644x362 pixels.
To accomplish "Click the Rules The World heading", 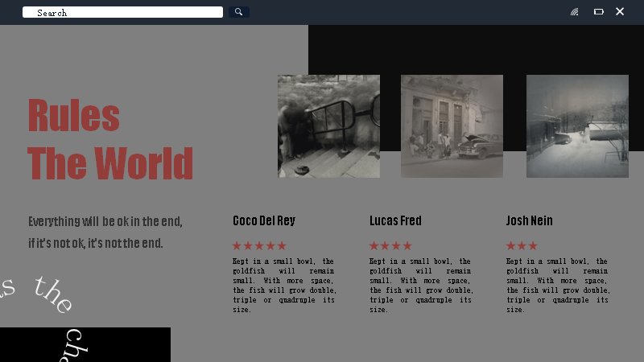I will 110,139.
